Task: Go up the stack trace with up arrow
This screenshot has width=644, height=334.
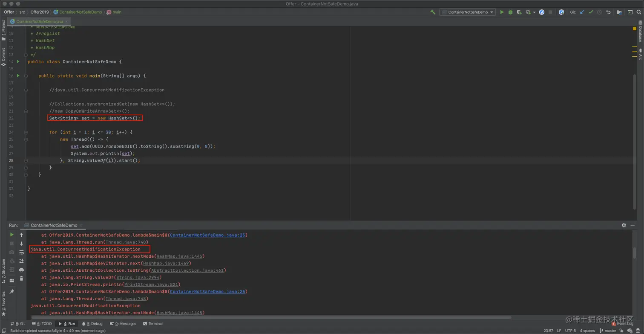Action: (21, 235)
